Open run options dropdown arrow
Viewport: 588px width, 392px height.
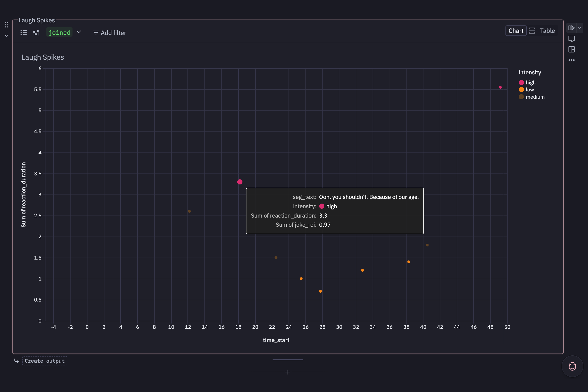pos(580,28)
